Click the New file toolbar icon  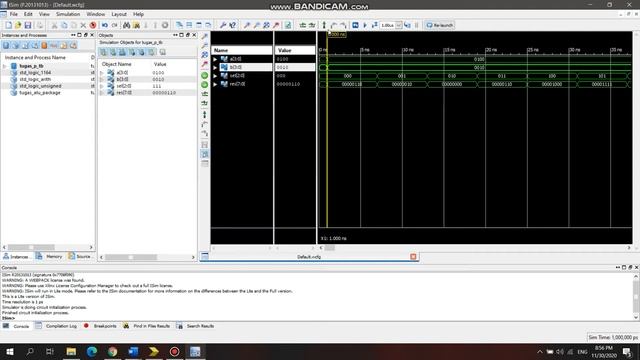8,25
